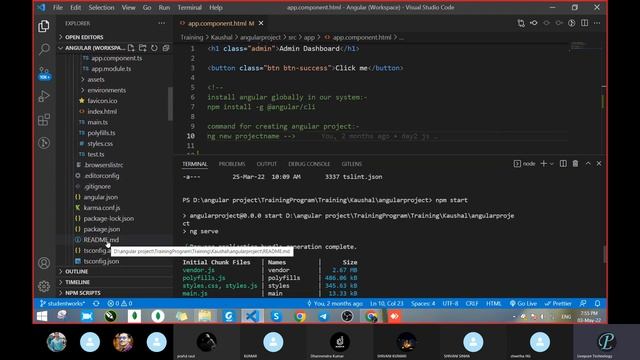Open editor more actions ellipsis

597,23
